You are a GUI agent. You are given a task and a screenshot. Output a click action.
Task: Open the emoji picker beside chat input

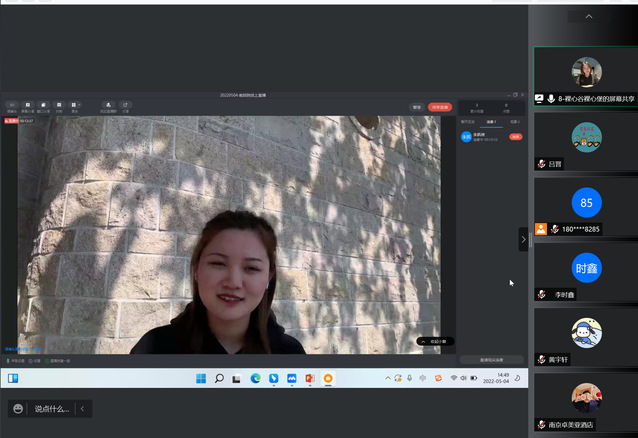[x=19, y=408]
